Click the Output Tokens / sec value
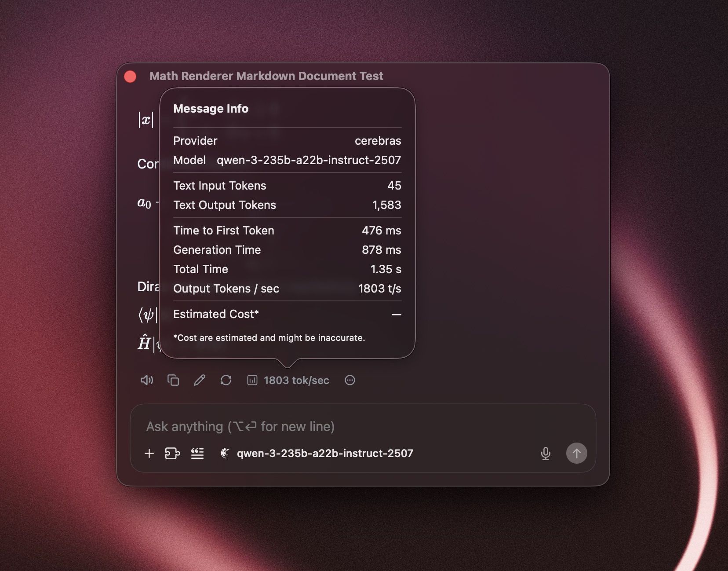The height and width of the screenshot is (571, 728). (379, 289)
